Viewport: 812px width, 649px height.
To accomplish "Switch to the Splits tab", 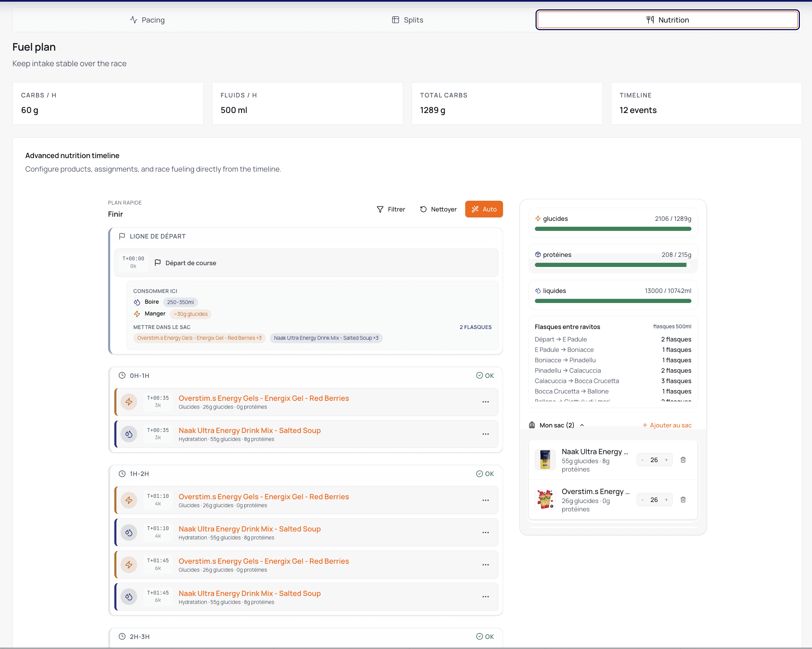I will (407, 20).
